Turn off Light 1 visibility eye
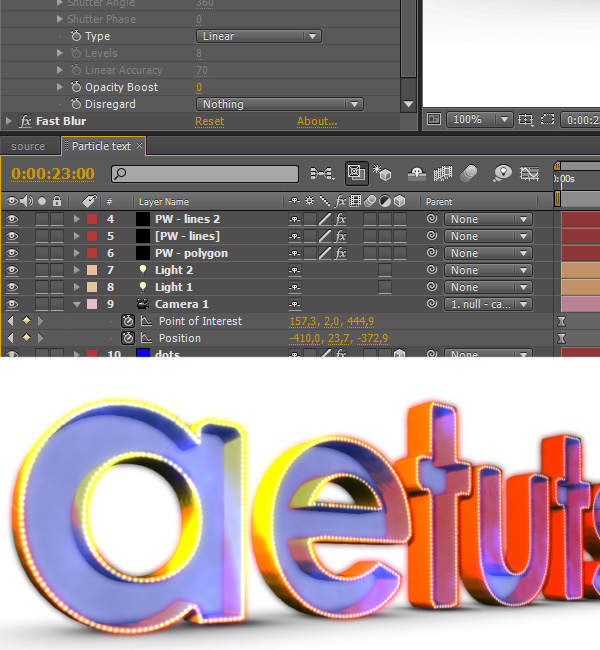The image size is (600, 650). [x=12, y=287]
